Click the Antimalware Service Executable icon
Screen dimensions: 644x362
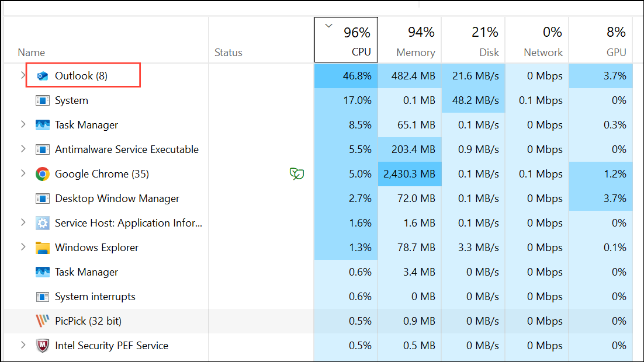[x=43, y=149]
